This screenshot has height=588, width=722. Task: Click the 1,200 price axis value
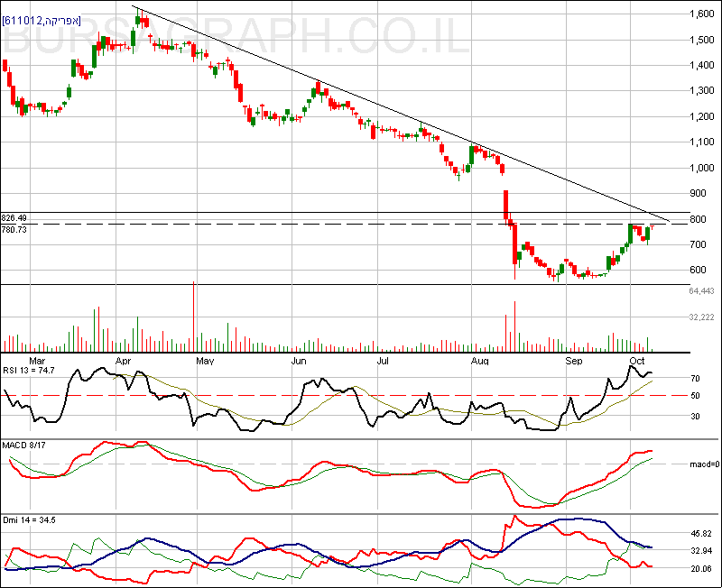tap(702, 116)
